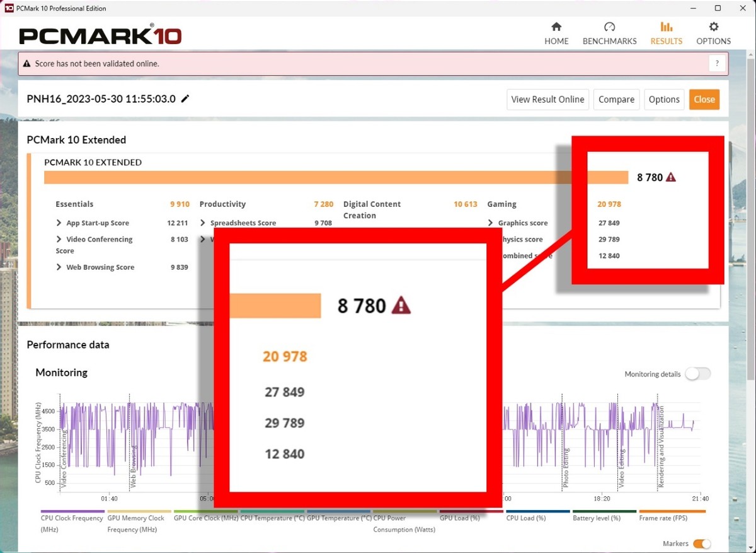
Task: Toggle Frame rate (FPS) legend series
Action: (672, 516)
